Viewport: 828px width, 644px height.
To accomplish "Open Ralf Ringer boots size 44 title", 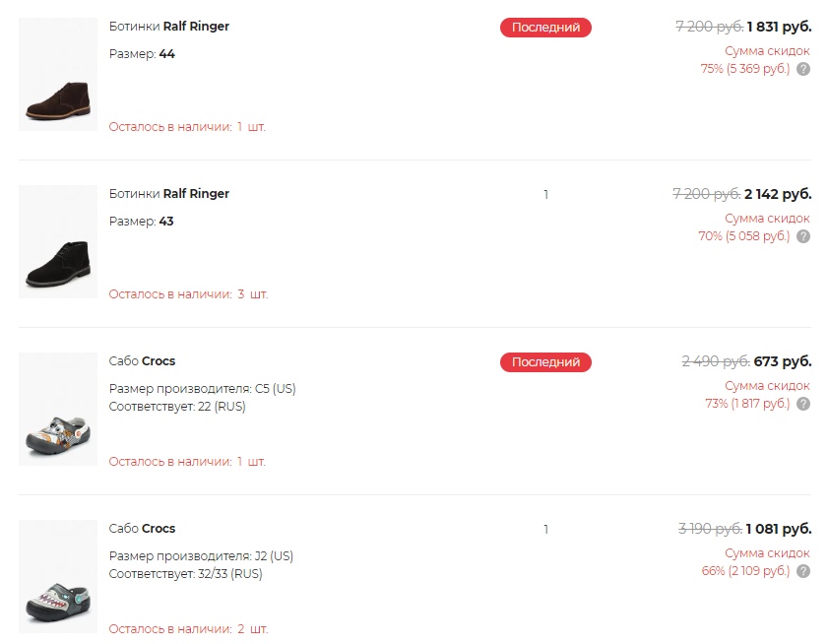I will click(169, 27).
